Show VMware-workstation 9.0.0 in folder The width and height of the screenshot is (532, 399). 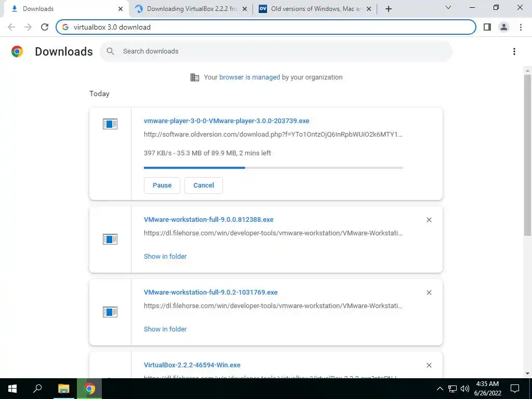tap(165, 257)
